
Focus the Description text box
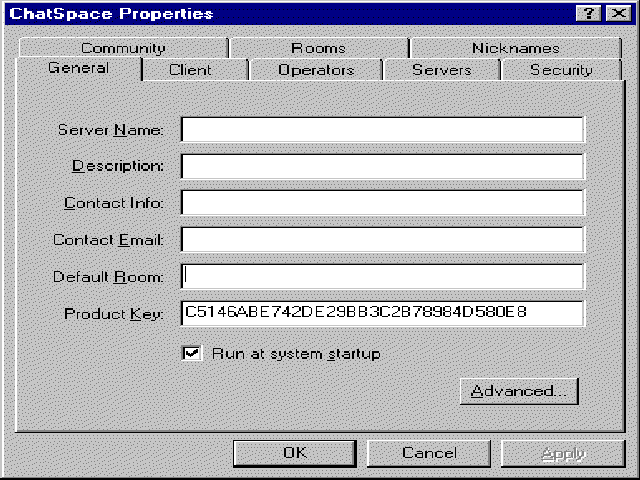382,166
